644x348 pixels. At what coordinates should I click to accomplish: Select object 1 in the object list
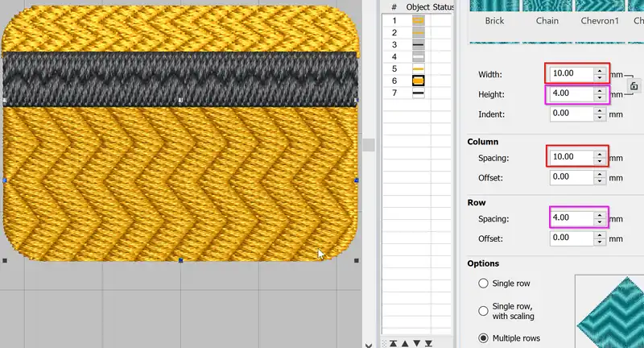418,20
